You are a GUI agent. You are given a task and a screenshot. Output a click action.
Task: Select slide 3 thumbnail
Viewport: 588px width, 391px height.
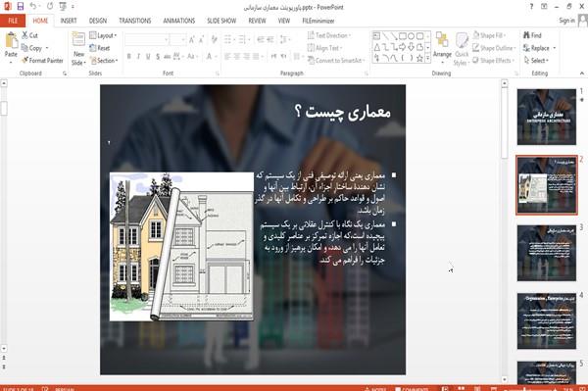pyautogui.click(x=547, y=253)
